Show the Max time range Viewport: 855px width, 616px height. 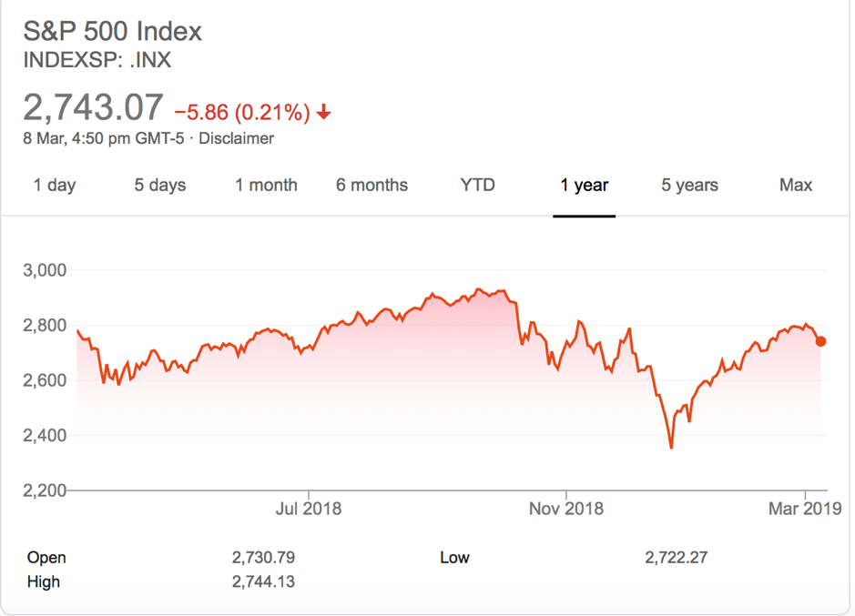pos(795,185)
